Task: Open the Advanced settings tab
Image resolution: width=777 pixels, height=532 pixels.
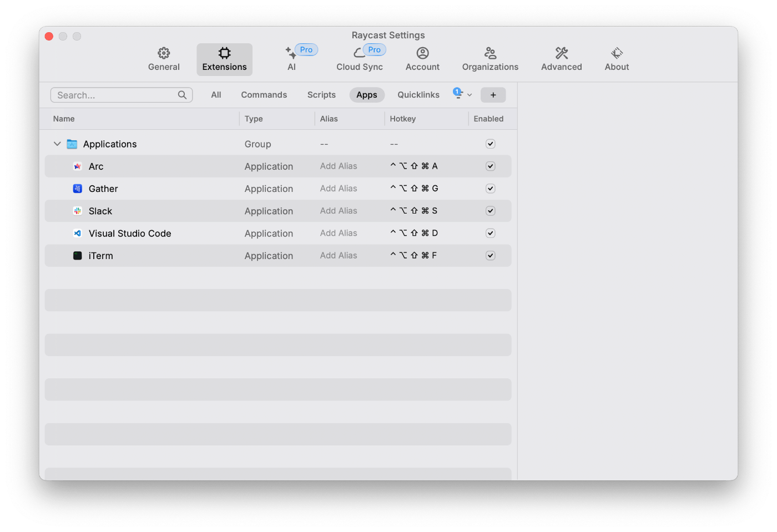Action: click(x=561, y=59)
